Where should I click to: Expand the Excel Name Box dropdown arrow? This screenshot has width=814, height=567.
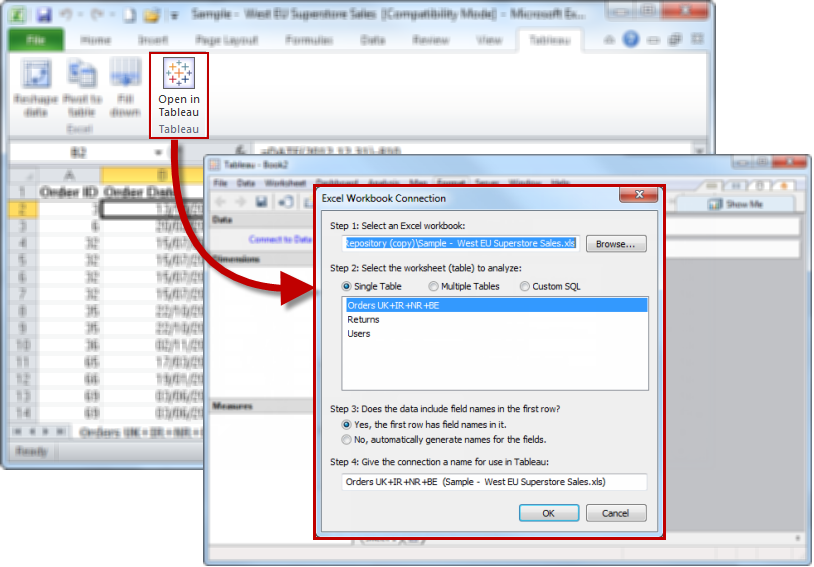click(159, 152)
